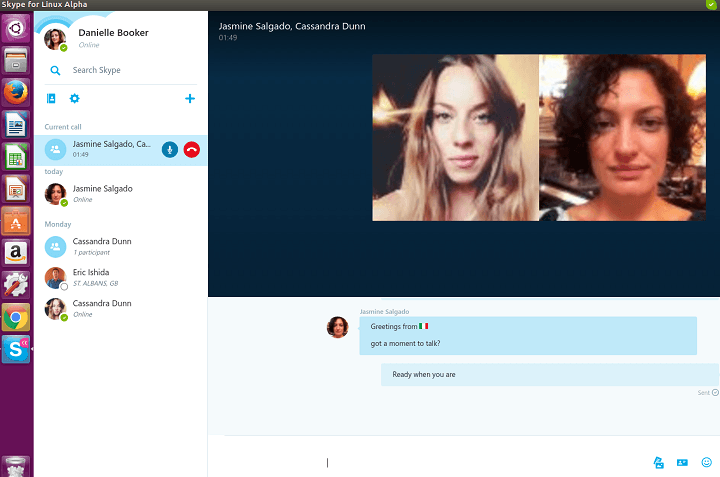Click the 'got a moment to talk?' message
The width and height of the screenshot is (720, 477).
point(405,343)
